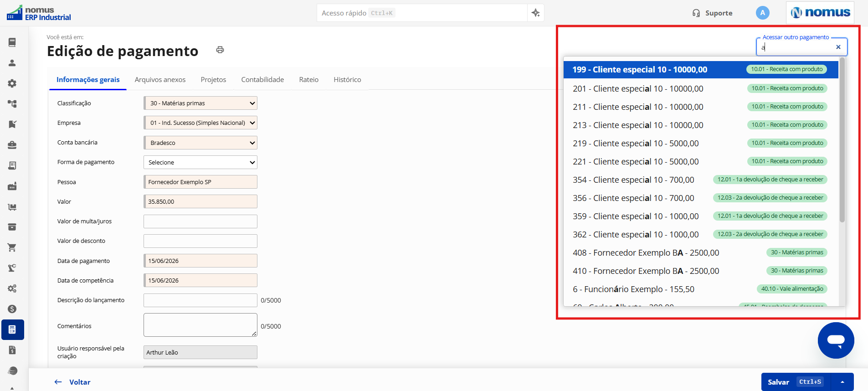Select payment 199 - Cliente especial 10
Screen dimensions: 868x391
(x=701, y=70)
